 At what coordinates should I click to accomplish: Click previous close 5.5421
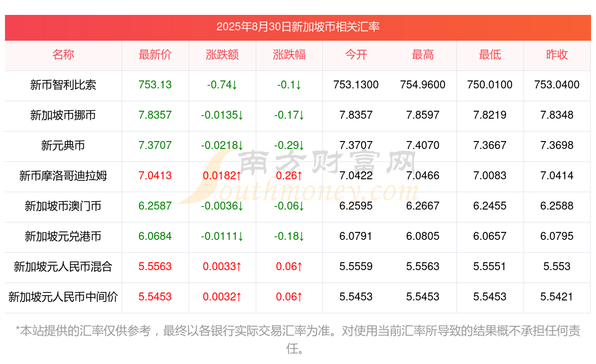pyautogui.click(x=557, y=297)
